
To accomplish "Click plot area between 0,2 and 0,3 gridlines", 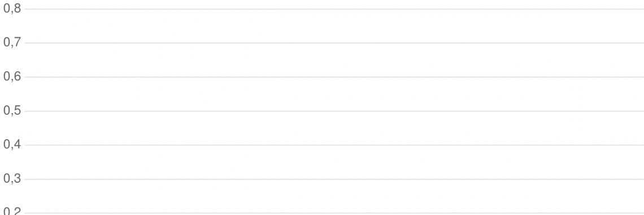I will click(334, 196).
